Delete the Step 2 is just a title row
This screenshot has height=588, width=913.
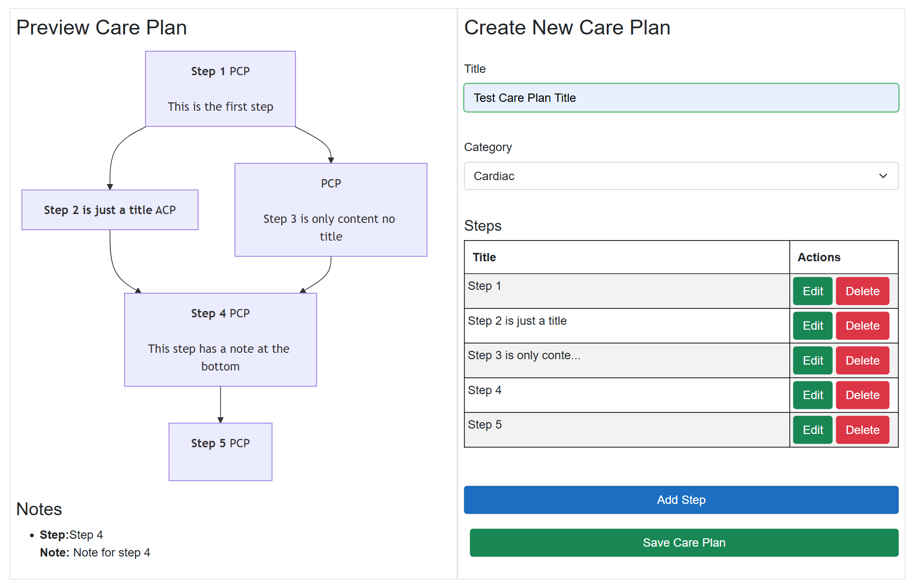coord(862,326)
